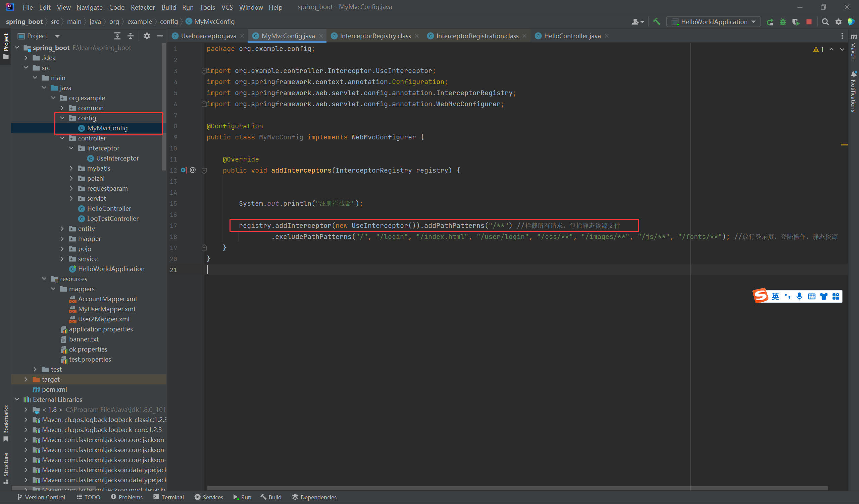Open pom.xml in the project tree
This screenshot has width=859, height=504.
tap(54, 389)
